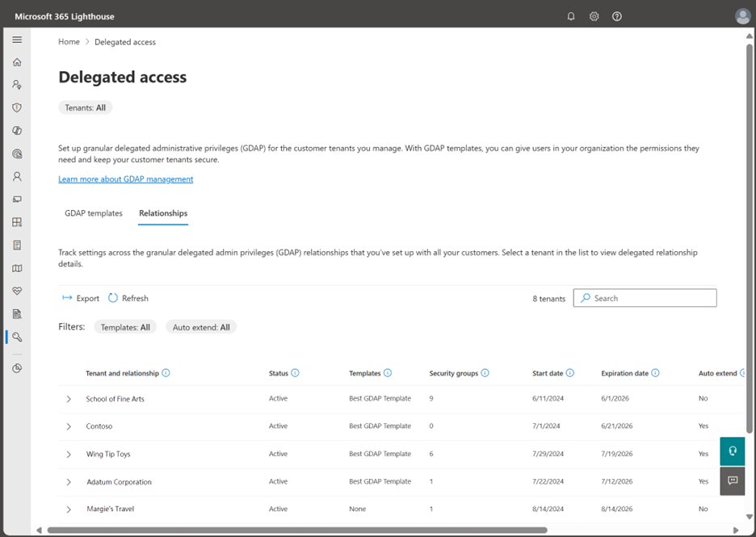
Task: Expand the School of Fine Arts row
Action: pos(69,399)
